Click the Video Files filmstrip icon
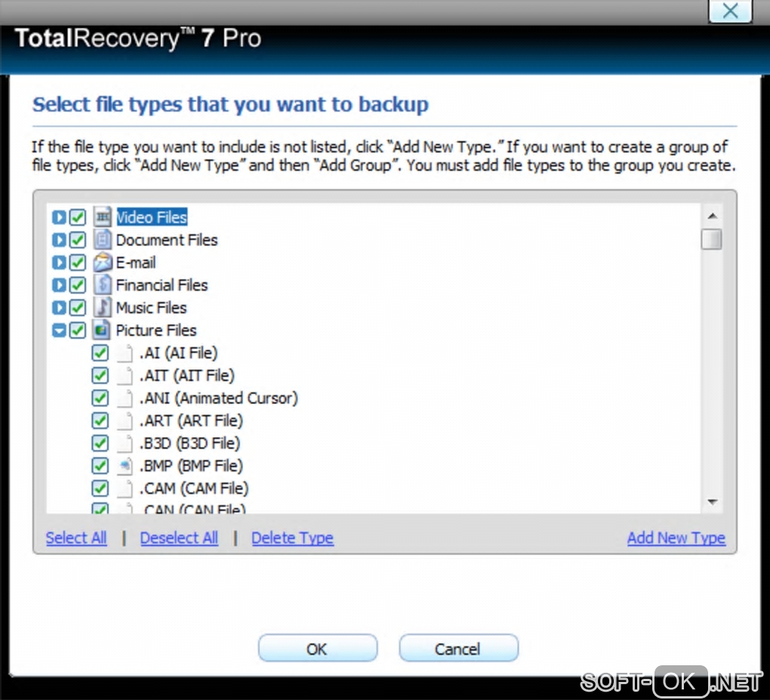The image size is (770, 700). [102, 217]
